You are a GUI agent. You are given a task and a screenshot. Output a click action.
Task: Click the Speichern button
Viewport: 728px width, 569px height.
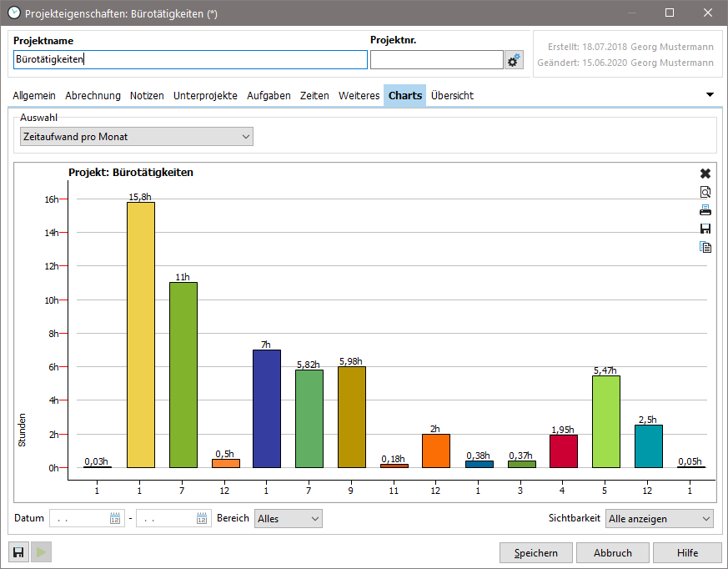(x=535, y=553)
